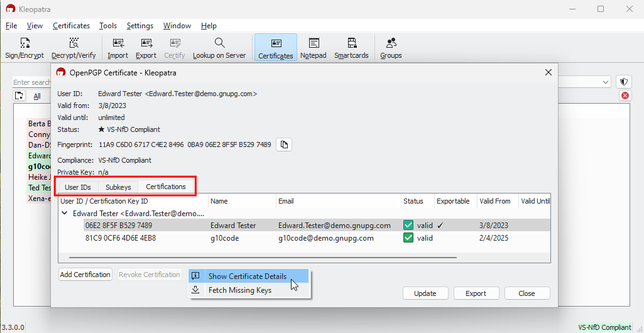Open the Groups view
This screenshot has width=644, height=333.
click(x=391, y=48)
